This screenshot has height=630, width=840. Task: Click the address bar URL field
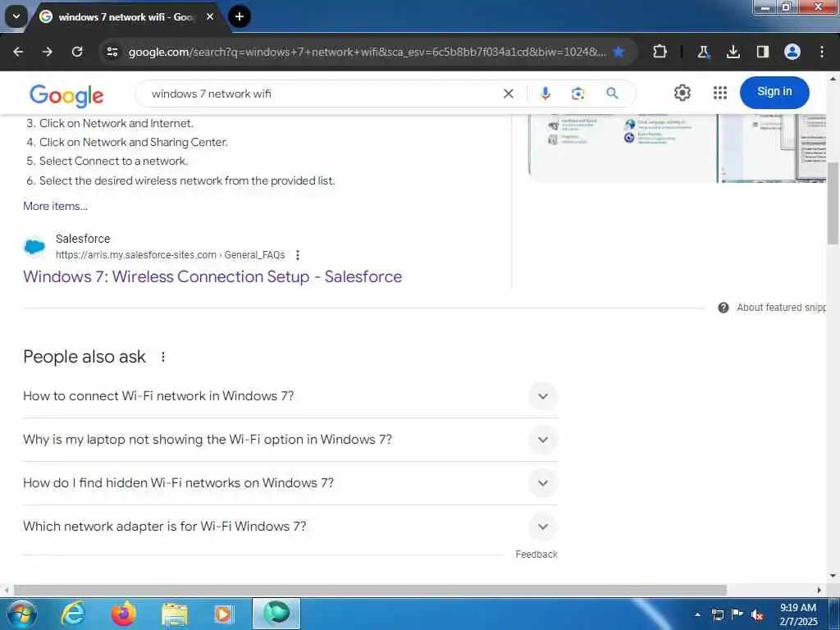tap(367, 52)
